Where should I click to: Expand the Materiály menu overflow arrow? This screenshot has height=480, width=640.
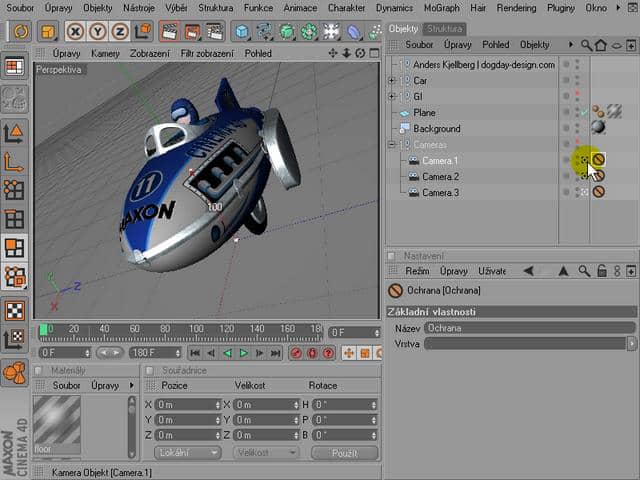(x=131, y=385)
